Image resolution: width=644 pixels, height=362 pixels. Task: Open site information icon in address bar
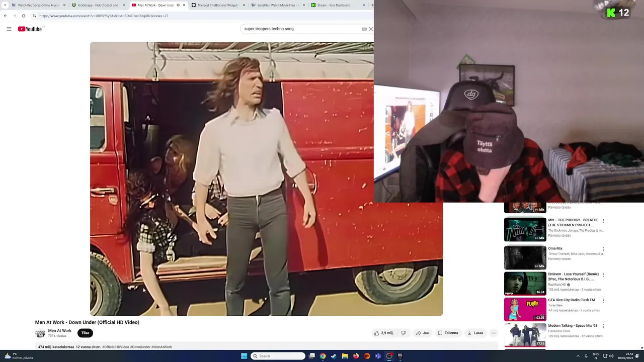pos(34,16)
